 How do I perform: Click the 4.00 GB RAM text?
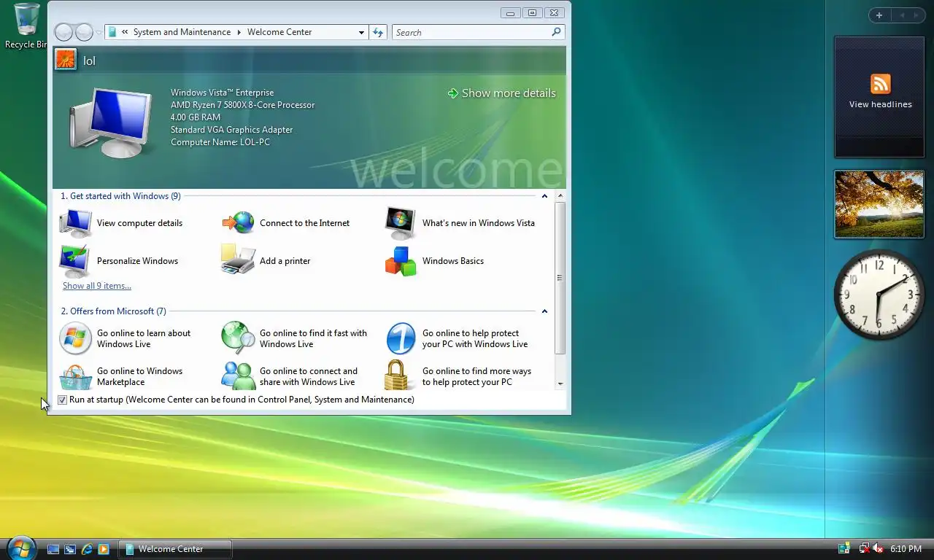tap(196, 117)
